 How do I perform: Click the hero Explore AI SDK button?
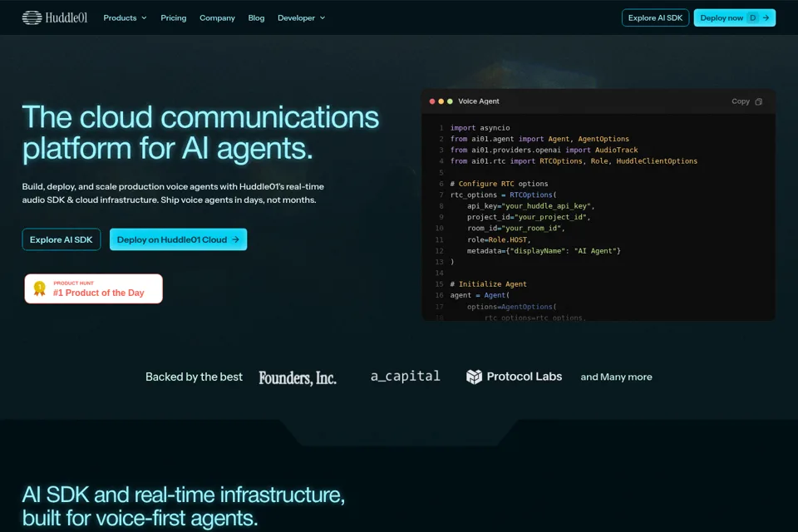[x=61, y=239]
